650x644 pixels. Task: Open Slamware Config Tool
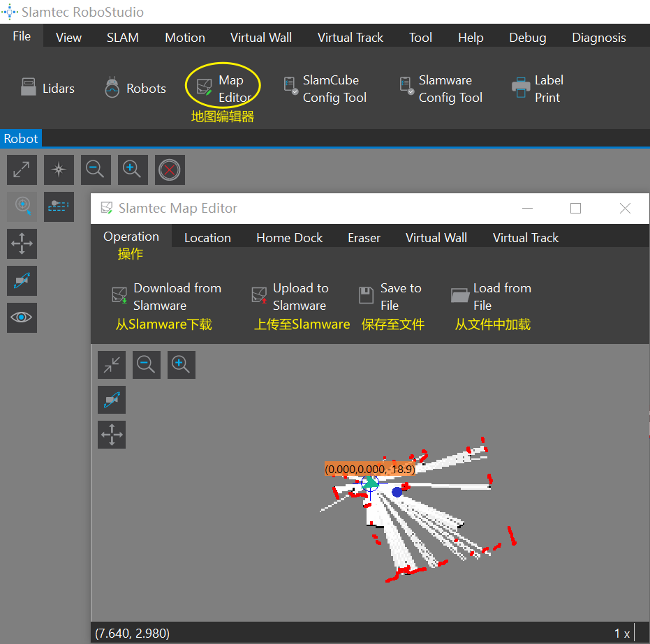tap(441, 88)
